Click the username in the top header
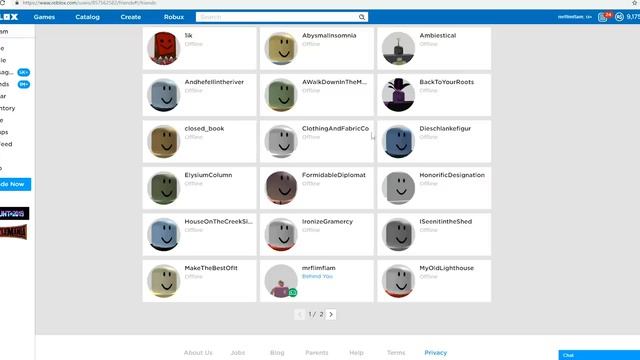 point(574,17)
